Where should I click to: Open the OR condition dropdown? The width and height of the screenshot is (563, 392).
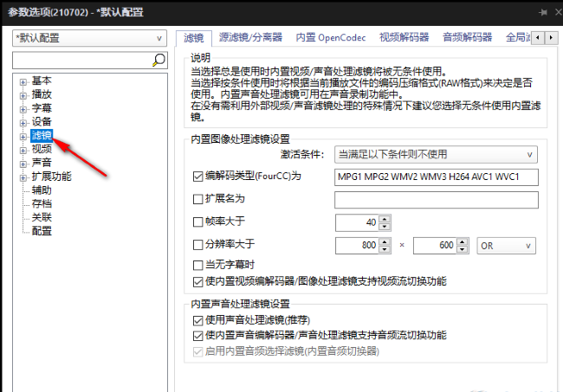[508, 246]
